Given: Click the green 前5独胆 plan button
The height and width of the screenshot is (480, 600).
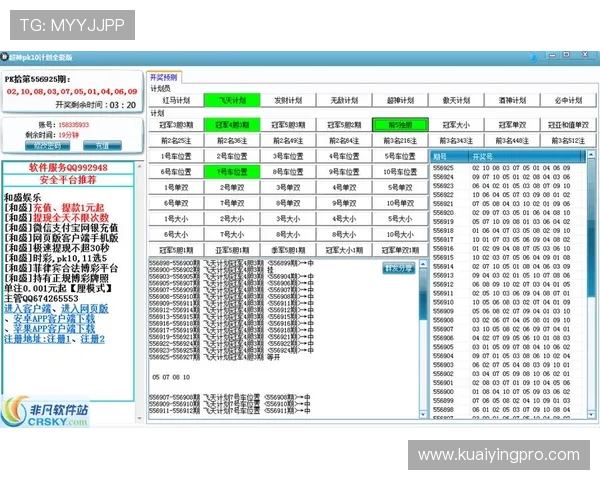Looking at the screenshot, I should 400,125.
